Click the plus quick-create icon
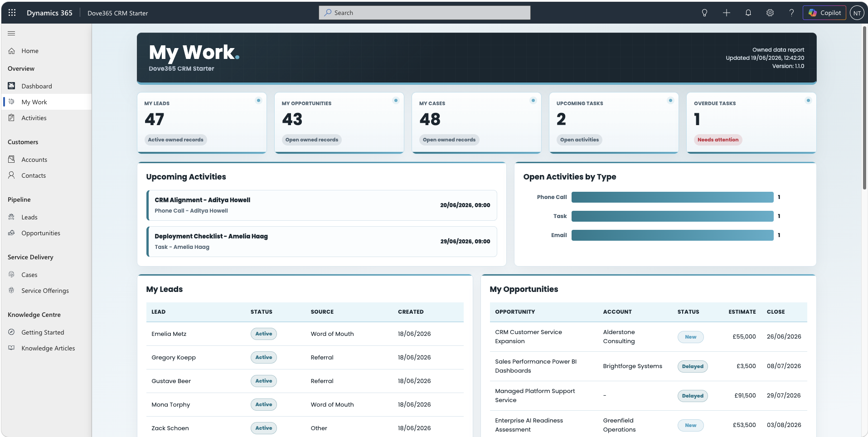The width and height of the screenshot is (868, 437). [726, 13]
